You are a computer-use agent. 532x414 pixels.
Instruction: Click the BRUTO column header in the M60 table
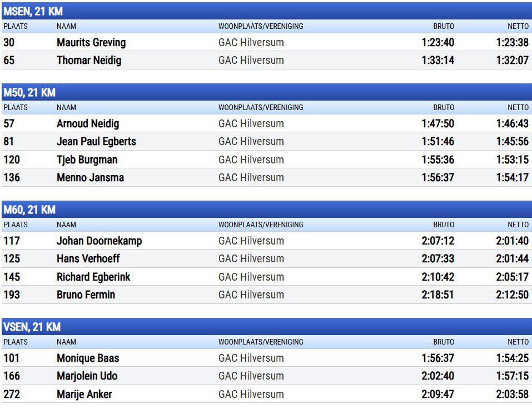click(x=444, y=225)
